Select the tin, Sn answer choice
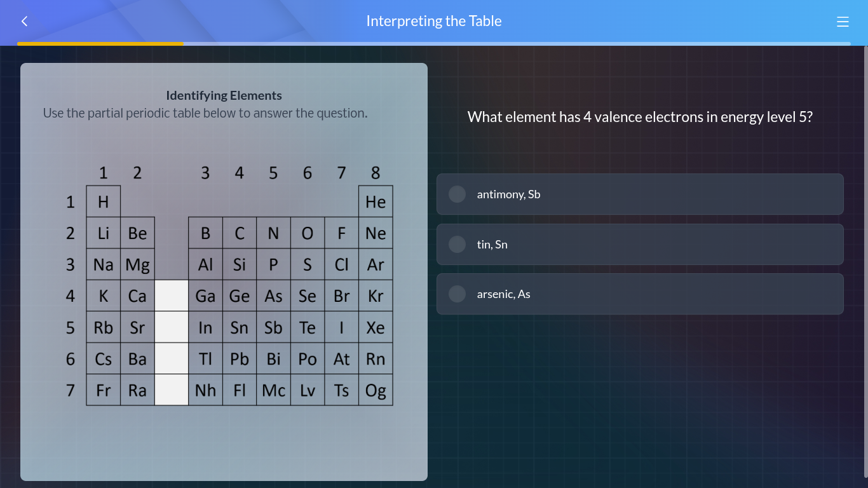 (x=639, y=244)
